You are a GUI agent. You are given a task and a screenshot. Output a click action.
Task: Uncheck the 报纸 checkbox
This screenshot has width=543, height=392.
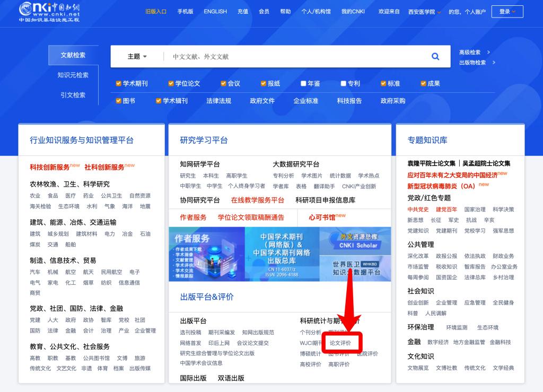[x=263, y=83]
